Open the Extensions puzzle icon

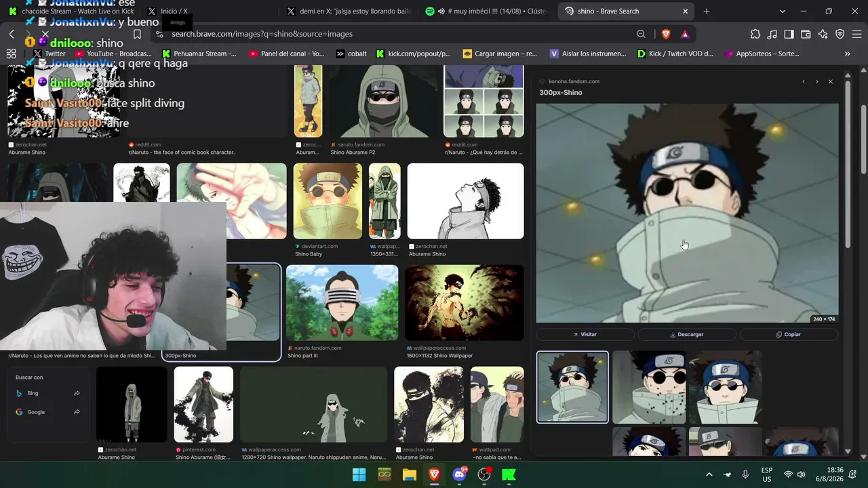point(755,34)
